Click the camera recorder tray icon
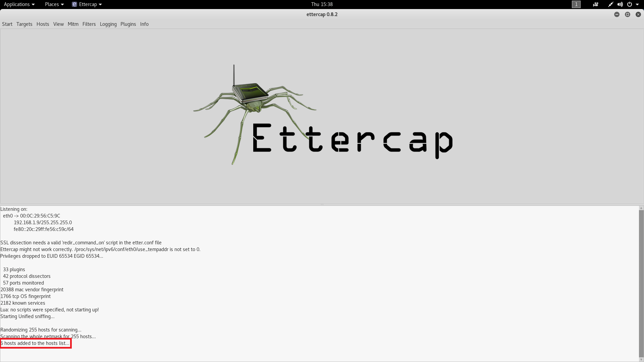This screenshot has height=362, width=644. point(595,4)
